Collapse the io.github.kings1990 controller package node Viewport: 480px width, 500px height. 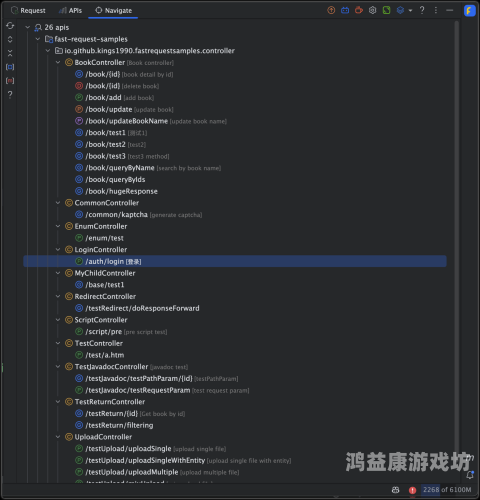pyautogui.click(x=48, y=51)
